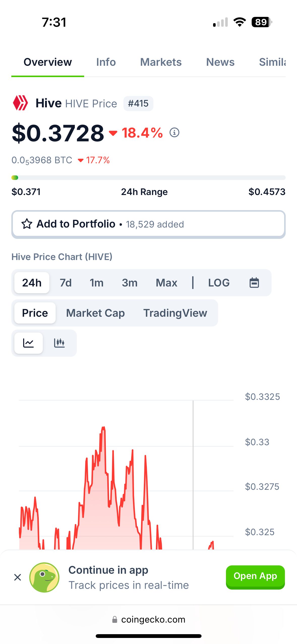This screenshot has width=297, height=644.
Task: Tap the CoinGecko gecko mascot icon
Action: pyautogui.click(x=44, y=577)
